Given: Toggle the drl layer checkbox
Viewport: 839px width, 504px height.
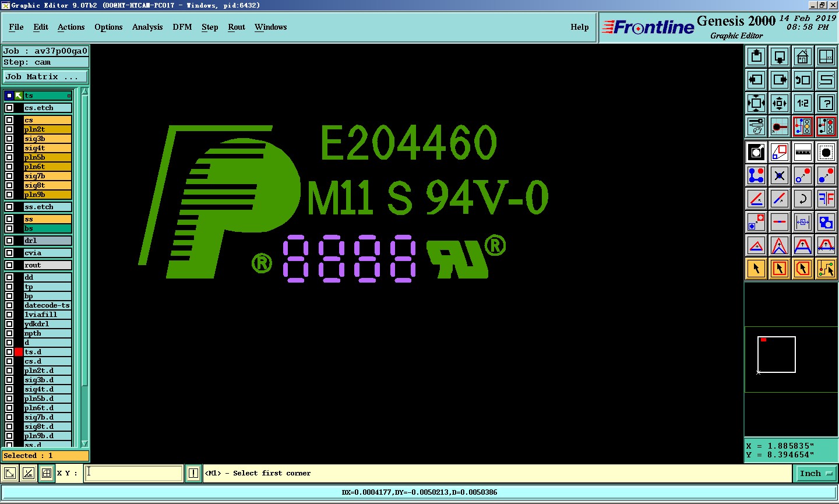Looking at the screenshot, I should [x=9, y=241].
